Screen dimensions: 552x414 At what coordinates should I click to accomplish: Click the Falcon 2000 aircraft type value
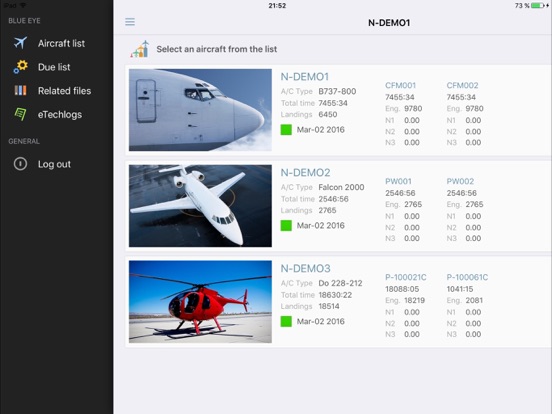point(341,187)
